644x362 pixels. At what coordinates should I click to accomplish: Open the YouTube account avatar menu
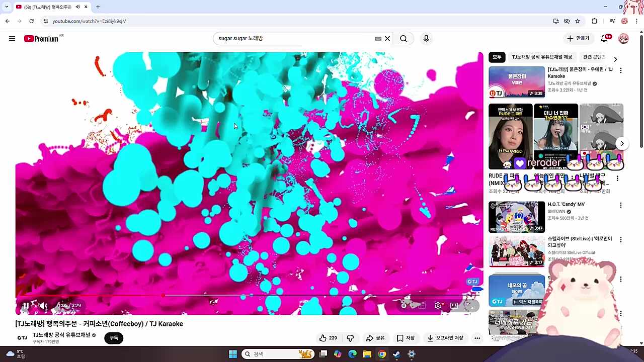click(x=623, y=39)
